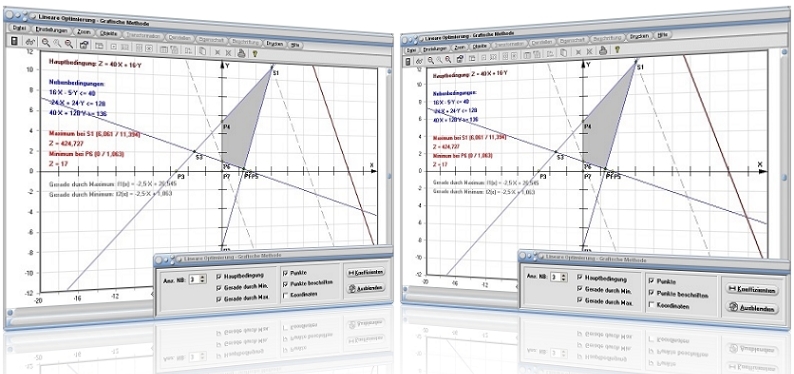Viewport: 794px width, 374px height.
Task: Open the Einstellungen menu in the left window
Action: point(52,30)
